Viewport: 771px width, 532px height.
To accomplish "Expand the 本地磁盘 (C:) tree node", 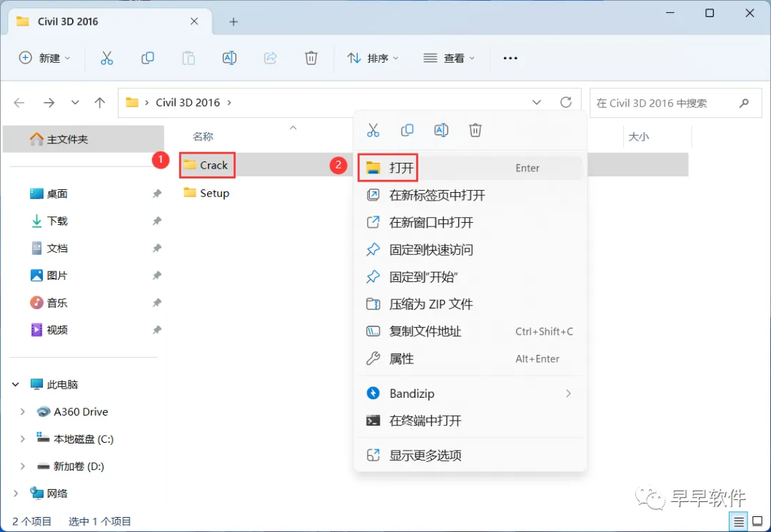I will click(x=22, y=438).
